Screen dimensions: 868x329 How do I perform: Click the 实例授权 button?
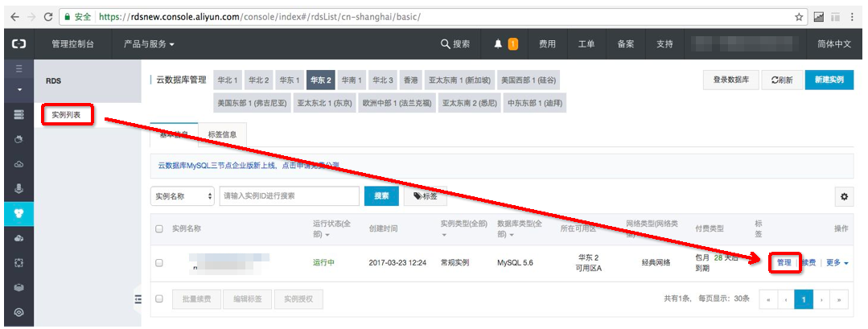click(299, 299)
